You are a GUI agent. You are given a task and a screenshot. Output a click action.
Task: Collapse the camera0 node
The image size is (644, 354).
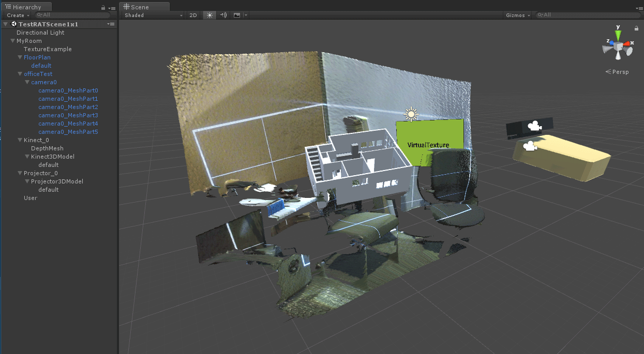tap(27, 82)
